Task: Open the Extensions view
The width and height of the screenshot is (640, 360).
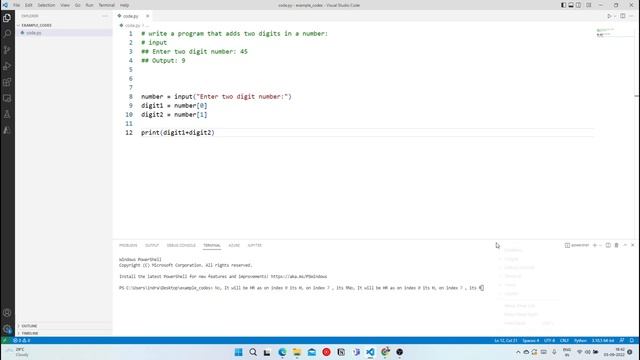Action: click(7, 82)
